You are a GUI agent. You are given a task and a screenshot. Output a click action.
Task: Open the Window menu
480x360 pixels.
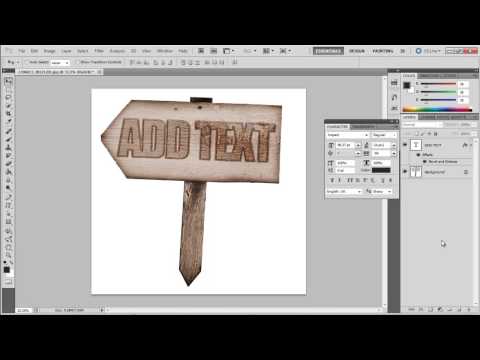tap(165, 51)
